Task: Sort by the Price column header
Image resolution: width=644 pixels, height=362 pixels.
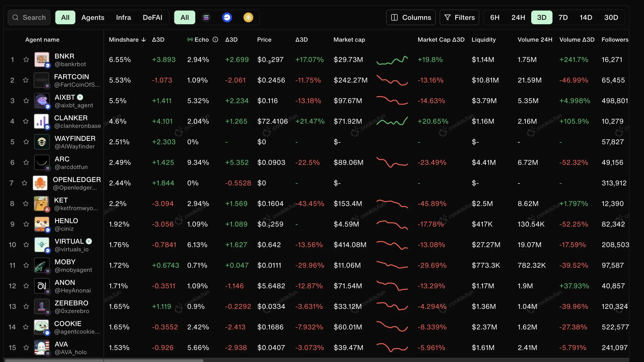Action: (264, 39)
